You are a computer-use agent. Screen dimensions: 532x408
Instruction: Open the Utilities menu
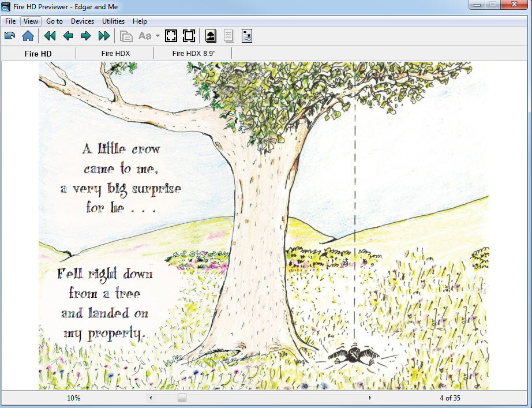(113, 21)
